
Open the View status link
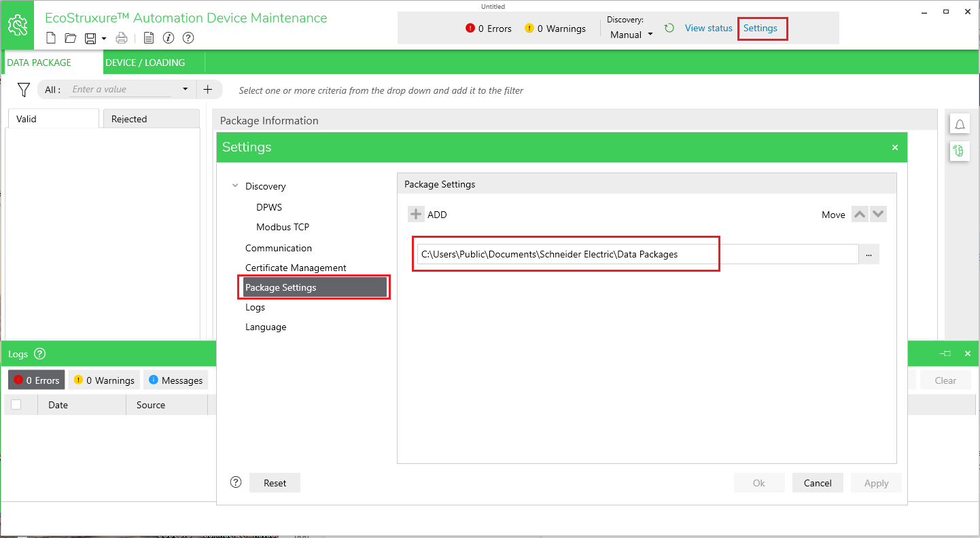[708, 28]
